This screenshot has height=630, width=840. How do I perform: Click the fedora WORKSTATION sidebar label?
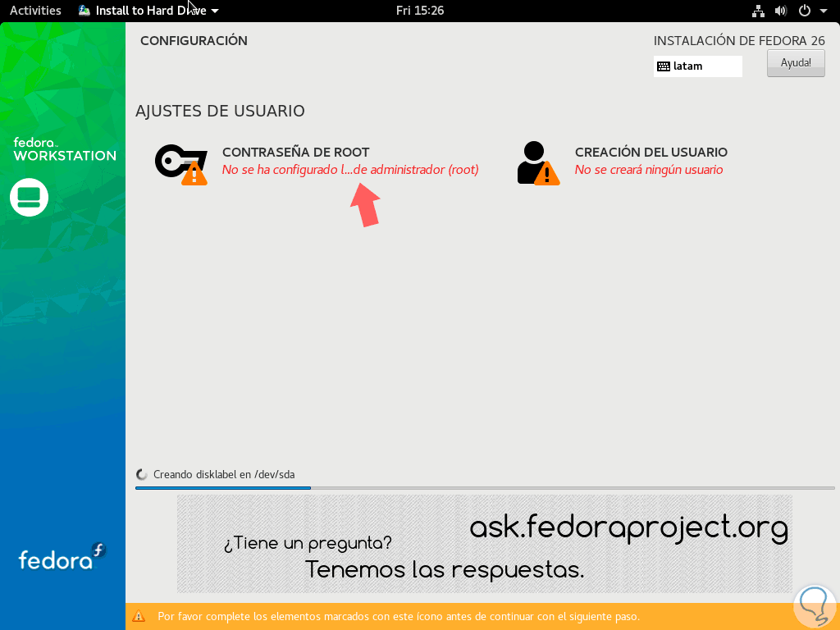(x=64, y=149)
